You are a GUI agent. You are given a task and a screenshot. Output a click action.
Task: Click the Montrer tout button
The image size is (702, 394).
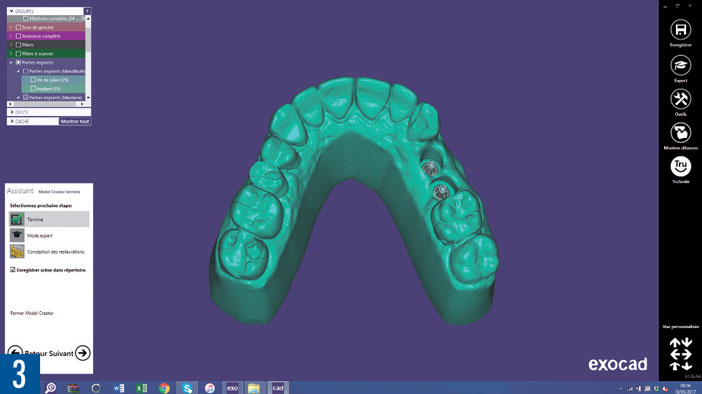pos(75,121)
